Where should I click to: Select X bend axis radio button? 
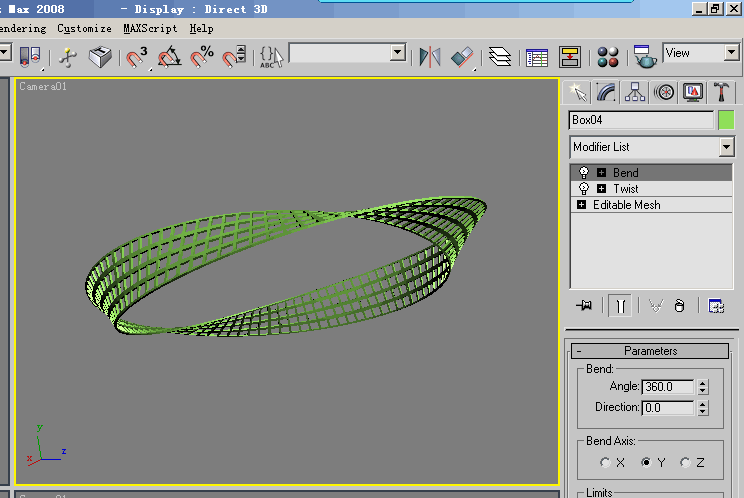(605, 462)
